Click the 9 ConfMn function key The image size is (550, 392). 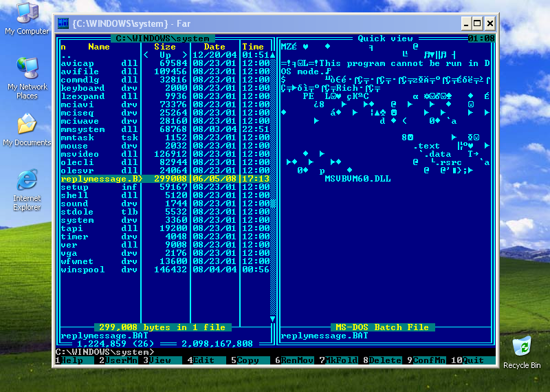426,360
